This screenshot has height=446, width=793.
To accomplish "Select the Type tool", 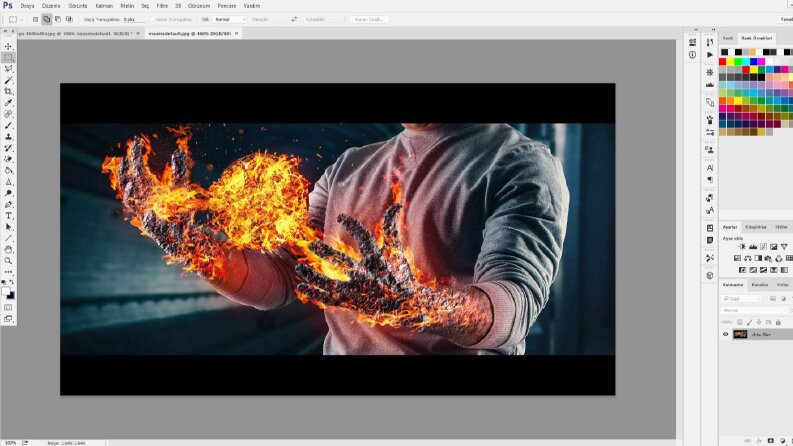I will 8,216.
